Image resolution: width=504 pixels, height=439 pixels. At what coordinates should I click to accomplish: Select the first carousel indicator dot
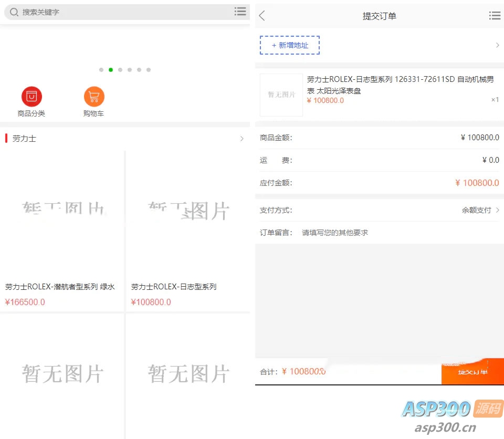[x=101, y=70]
